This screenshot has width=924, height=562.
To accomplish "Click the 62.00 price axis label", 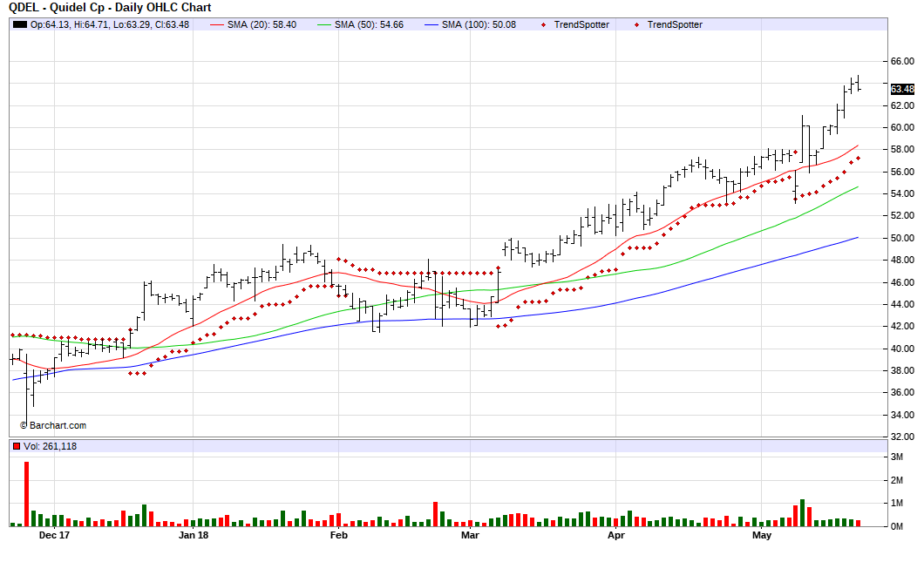I will (x=902, y=105).
